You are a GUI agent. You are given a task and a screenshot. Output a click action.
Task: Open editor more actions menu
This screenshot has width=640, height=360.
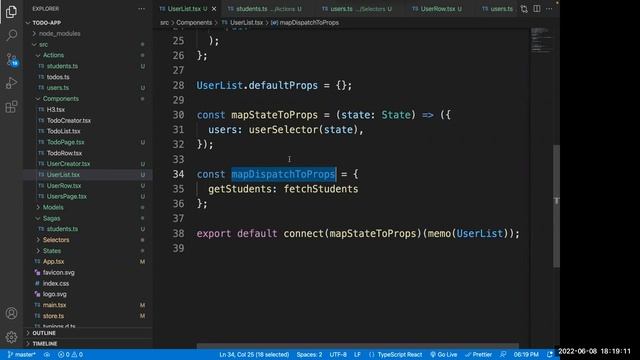click(x=549, y=9)
